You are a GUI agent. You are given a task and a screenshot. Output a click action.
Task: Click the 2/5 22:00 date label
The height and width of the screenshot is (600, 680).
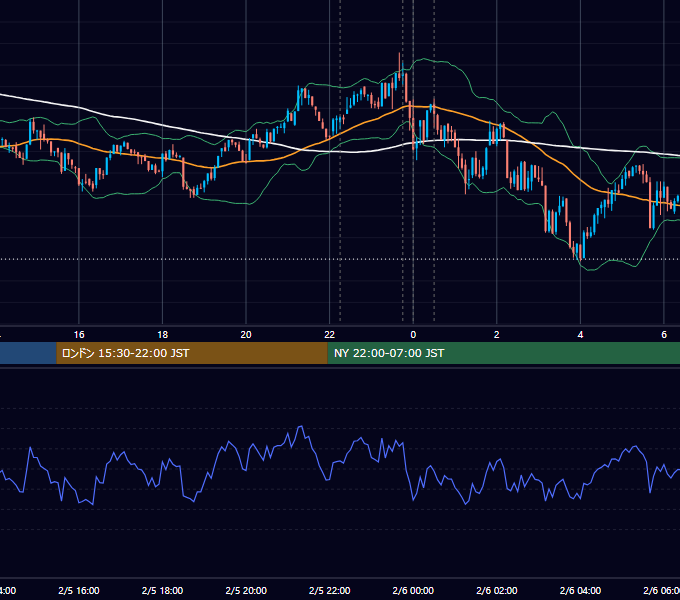coord(330,591)
